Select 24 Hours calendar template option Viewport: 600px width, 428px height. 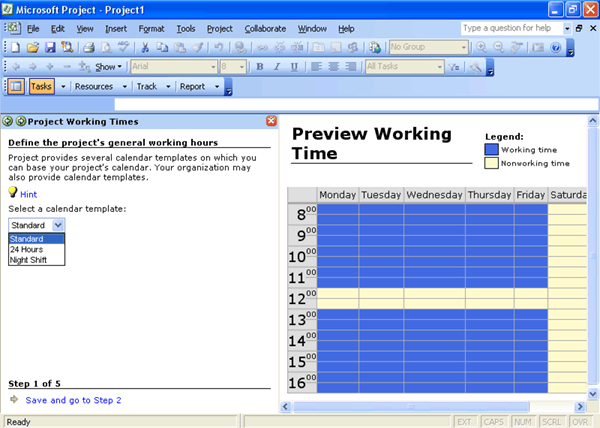[26, 249]
